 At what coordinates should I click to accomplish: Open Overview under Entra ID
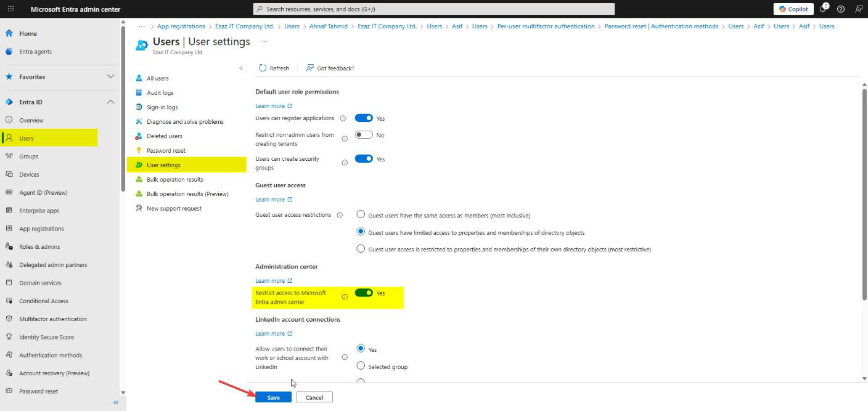[31, 120]
